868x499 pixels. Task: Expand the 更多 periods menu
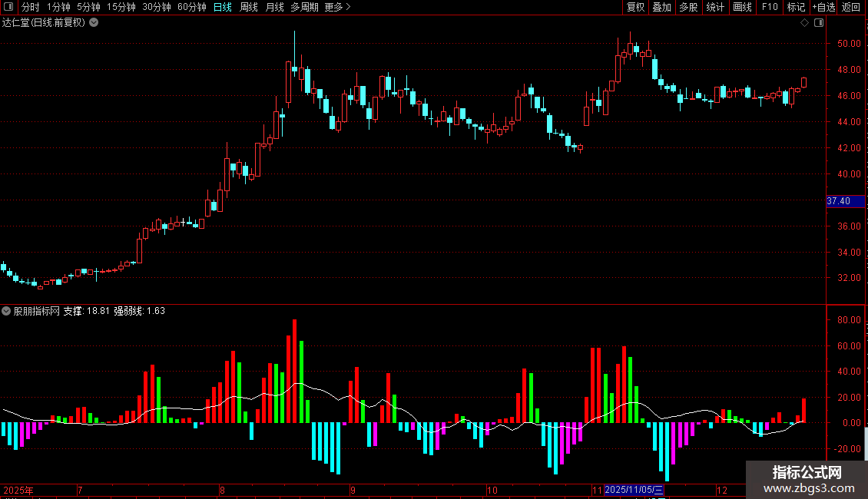point(338,7)
